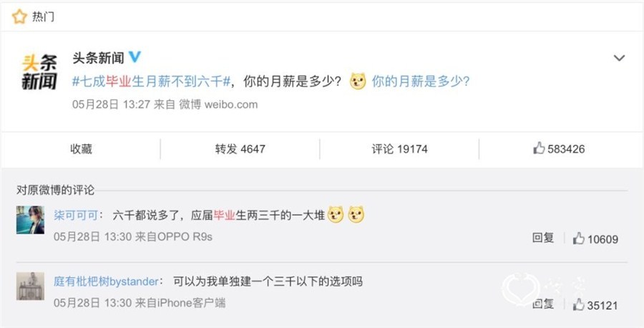Select the 收藏 tab
Image resolution: width=644 pixels, height=328 pixels.
click(x=81, y=149)
